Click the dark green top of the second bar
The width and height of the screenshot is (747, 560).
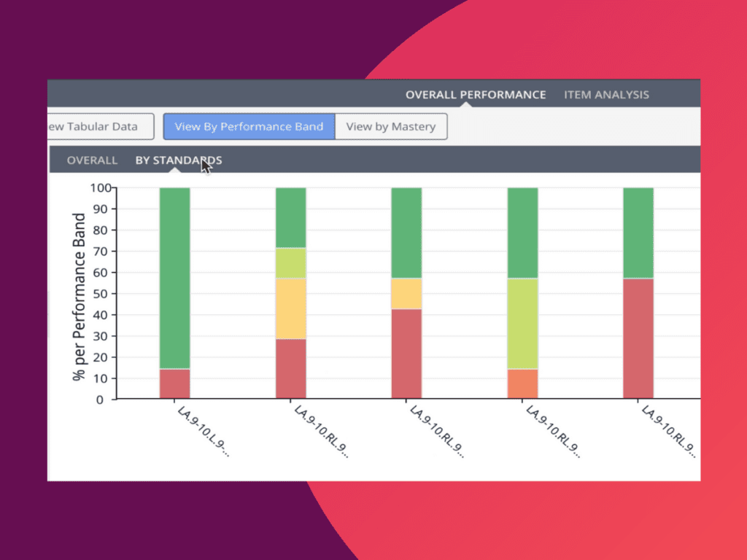pos(290,217)
